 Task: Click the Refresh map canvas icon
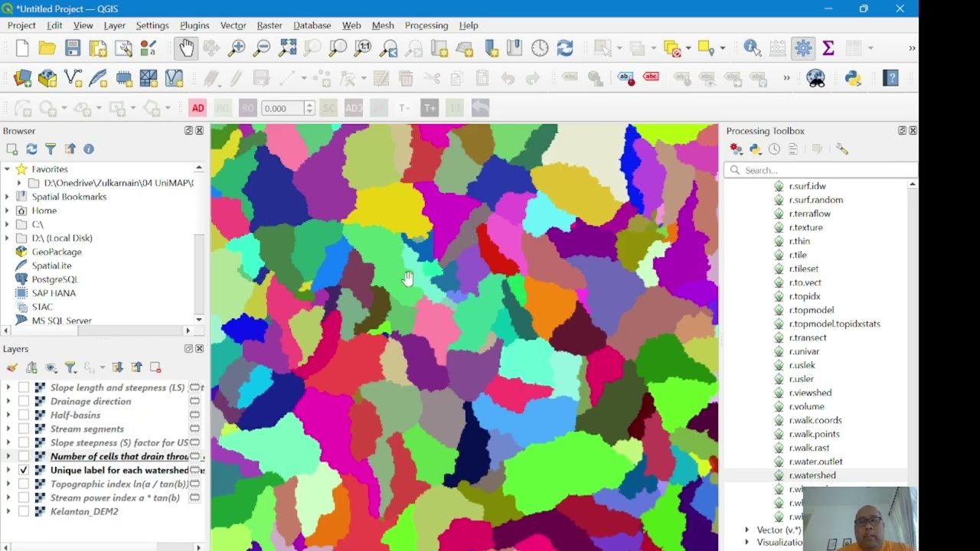click(x=565, y=48)
